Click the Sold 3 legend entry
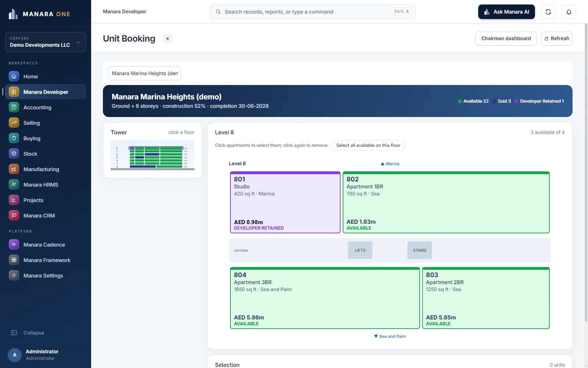The height and width of the screenshot is (368, 588). 502,101
